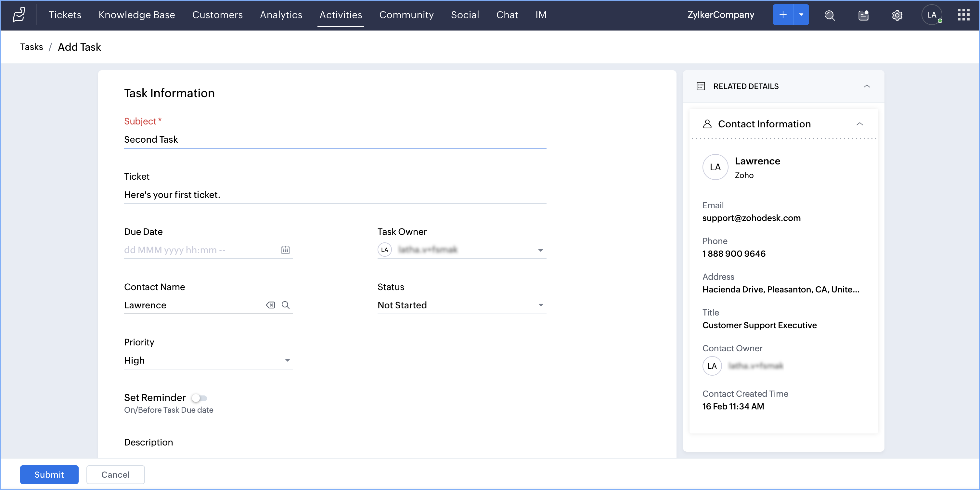This screenshot has width=980, height=490.
Task: Click Contact Name lookup search icon
Action: click(285, 305)
